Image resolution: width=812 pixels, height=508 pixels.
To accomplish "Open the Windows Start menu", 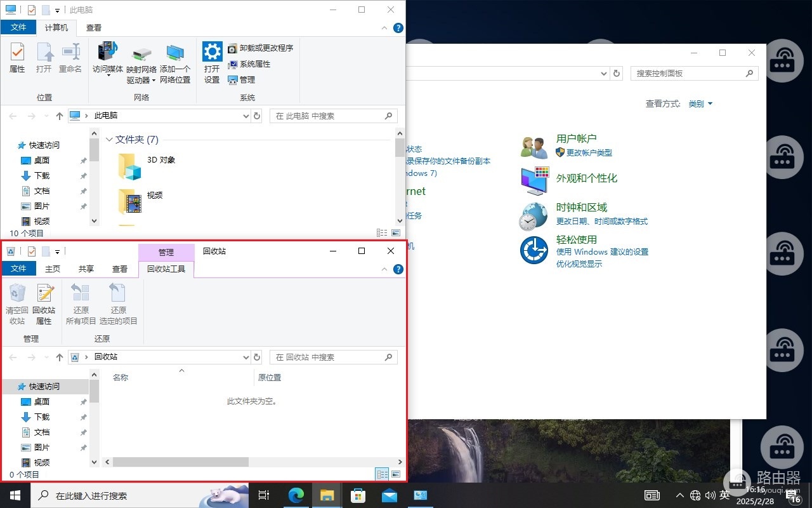I will pyautogui.click(x=15, y=495).
